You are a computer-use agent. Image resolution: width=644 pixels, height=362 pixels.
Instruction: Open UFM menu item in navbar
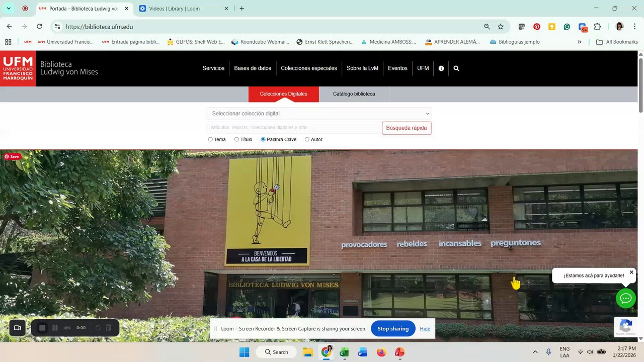(423, 68)
